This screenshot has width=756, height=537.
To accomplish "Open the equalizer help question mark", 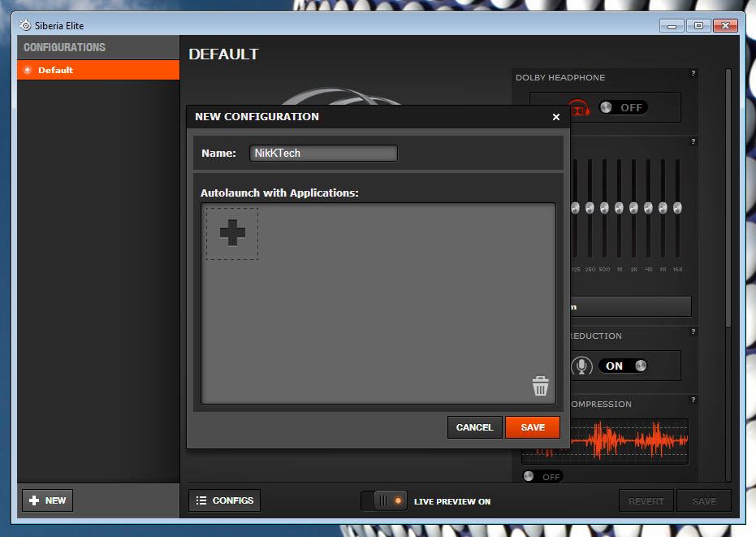I will click(693, 141).
